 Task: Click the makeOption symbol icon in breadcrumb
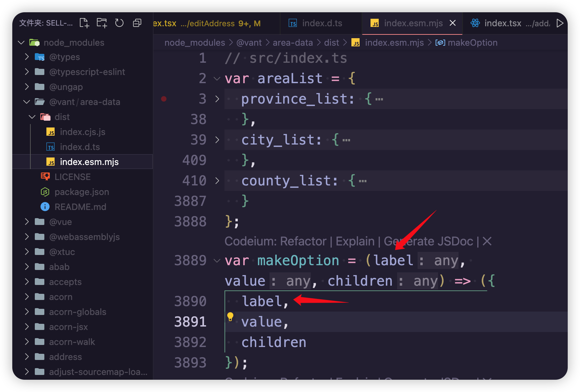tap(440, 43)
